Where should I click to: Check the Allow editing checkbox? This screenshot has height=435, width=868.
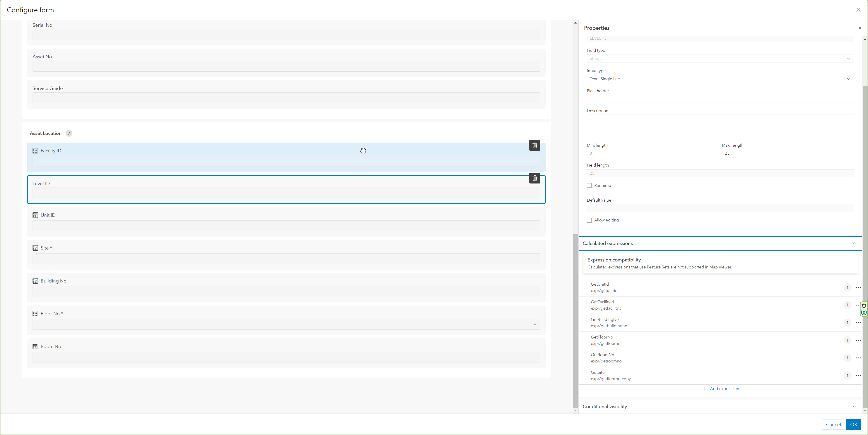coord(589,220)
